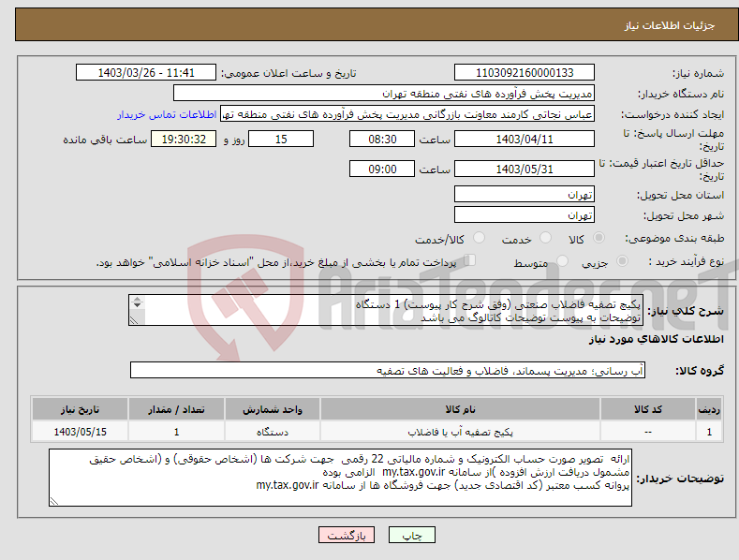
Task: Click buyer name field مدیریت پخش فرآورده
Action: tap(384, 94)
